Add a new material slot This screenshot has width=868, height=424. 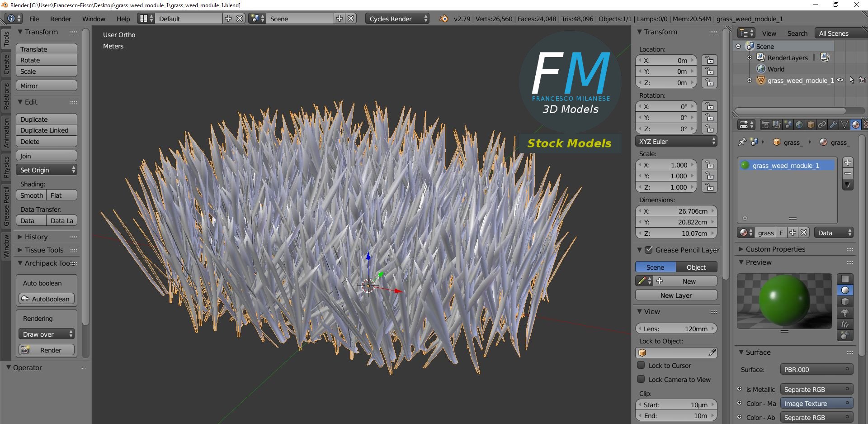click(x=848, y=162)
